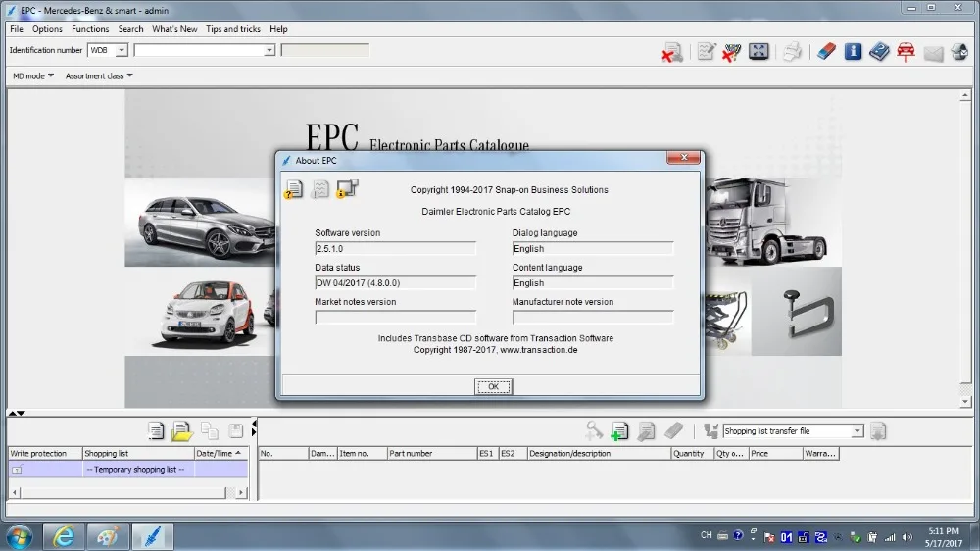Open Internet Explorer from taskbar
Viewport: 980px width, 551px height.
tap(64, 536)
